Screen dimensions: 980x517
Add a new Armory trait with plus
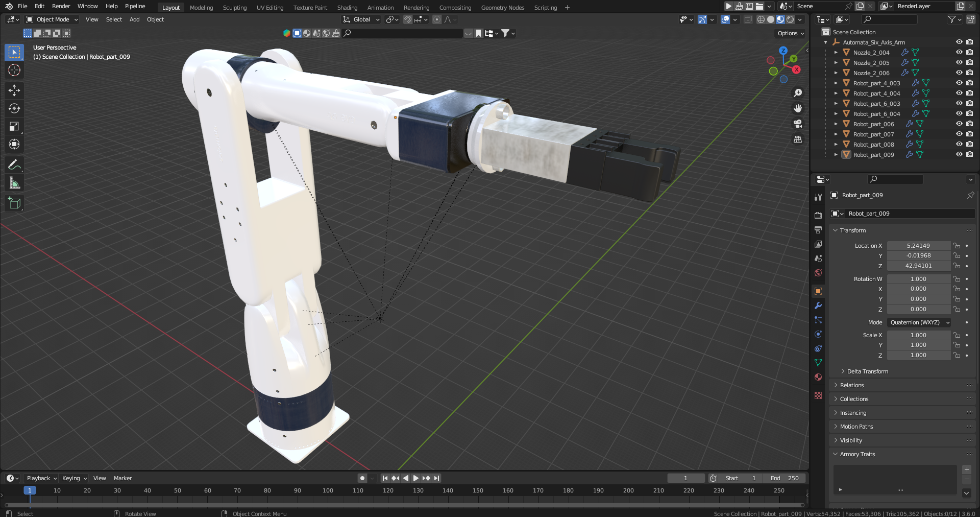click(x=967, y=469)
